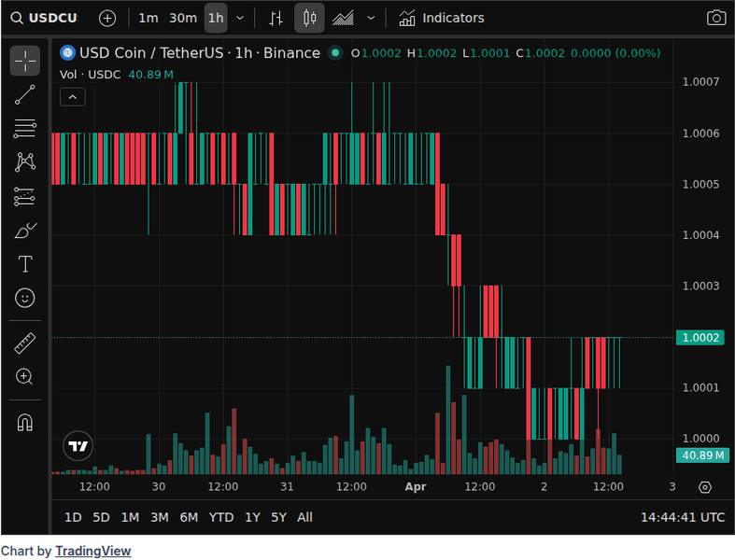The width and height of the screenshot is (735, 560).
Task: Select the text annotation tool
Action: [25, 264]
